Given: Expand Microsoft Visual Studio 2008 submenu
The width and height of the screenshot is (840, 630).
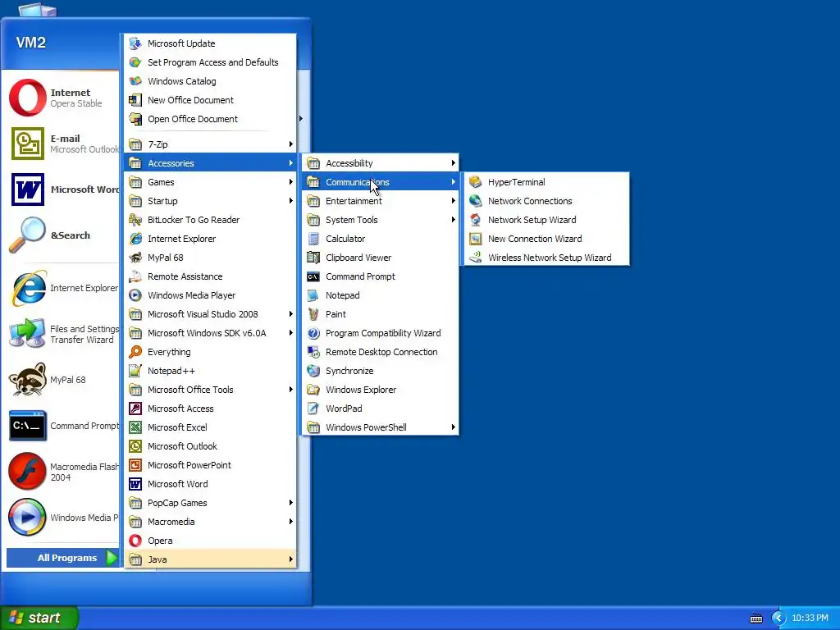Looking at the screenshot, I should pos(210,314).
